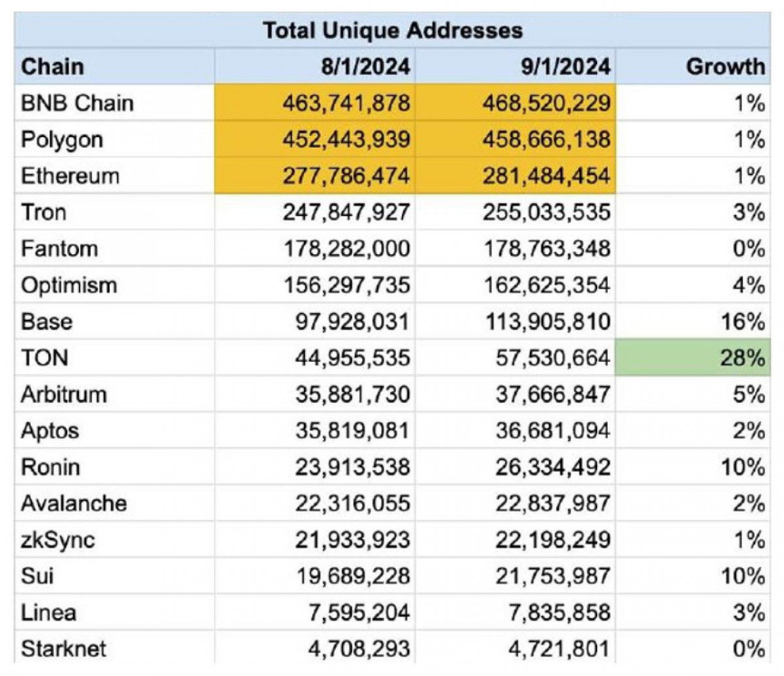Image resolution: width=784 pixels, height=676 pixels.
Task: Click the 'Total Unique Addresses' title cell
Action: (393, 30)
